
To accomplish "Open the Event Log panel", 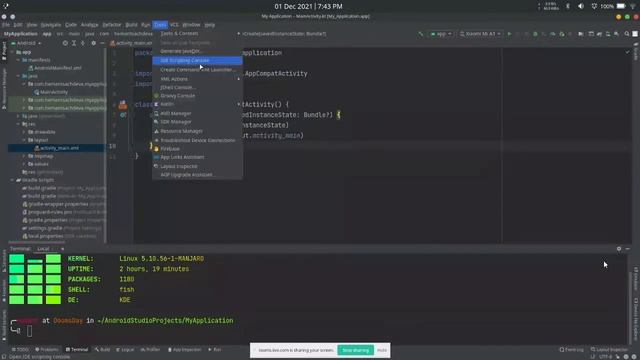I will point(571,349).
